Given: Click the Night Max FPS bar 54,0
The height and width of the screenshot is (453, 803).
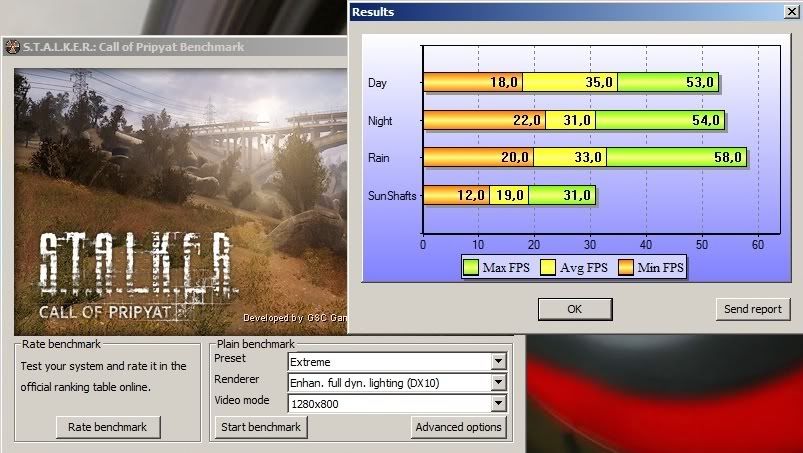Looking at the screenshot, I should pos(660,120).
